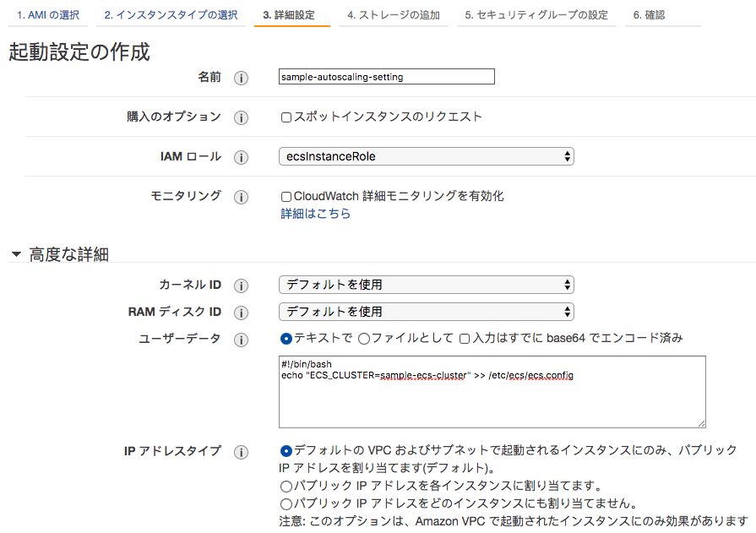Click the info icon beside IAM ロール
Image resolution: width=756 pixels, height=533 pixels.
241,157
